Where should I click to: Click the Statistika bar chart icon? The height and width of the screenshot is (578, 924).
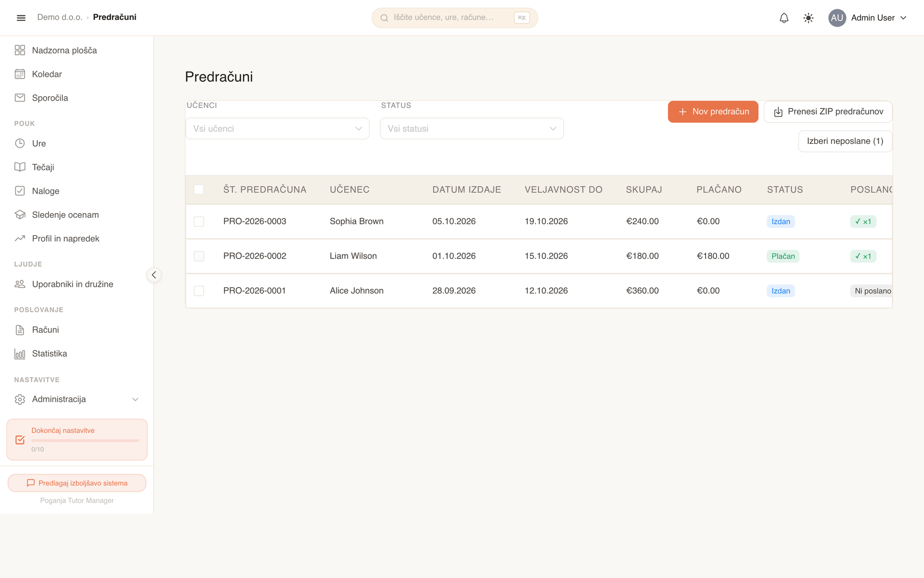coord(20,354)
